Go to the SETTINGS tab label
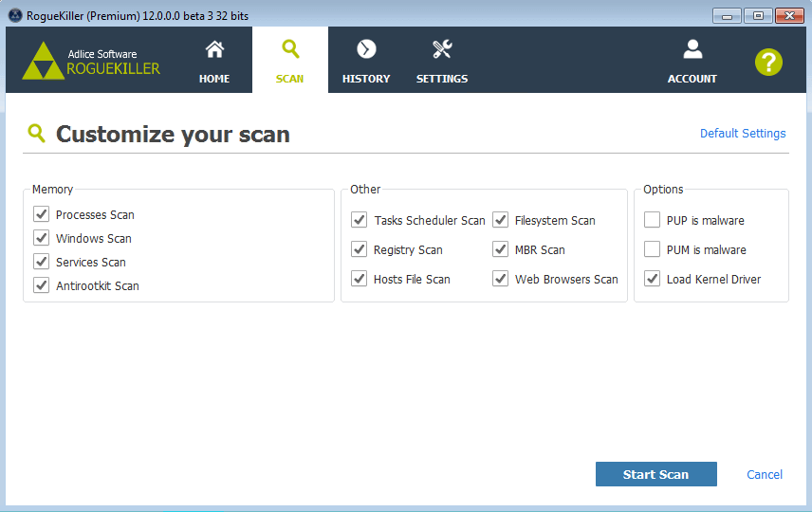The image size is (812, 512). (x=442, y=79)
